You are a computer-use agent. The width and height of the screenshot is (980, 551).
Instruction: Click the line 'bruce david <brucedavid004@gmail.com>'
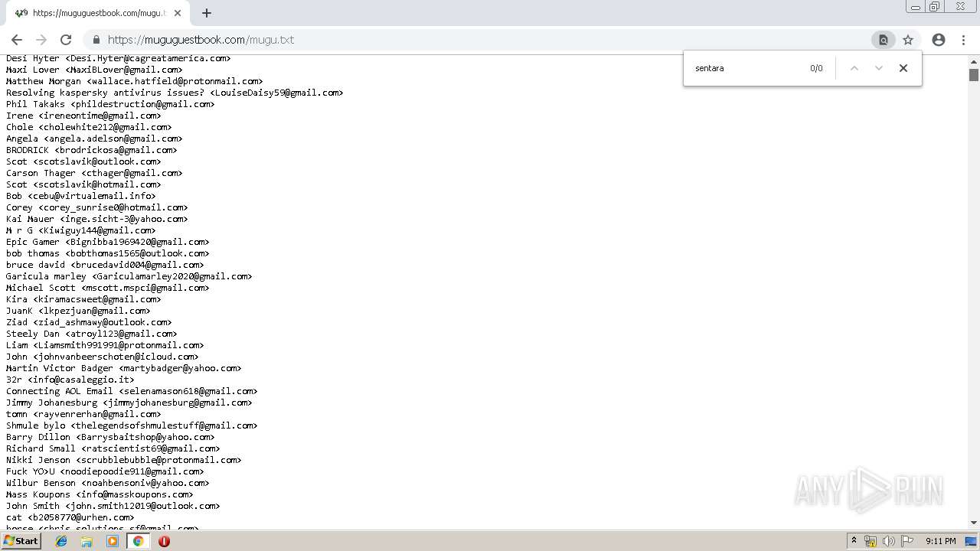(105, 265)
